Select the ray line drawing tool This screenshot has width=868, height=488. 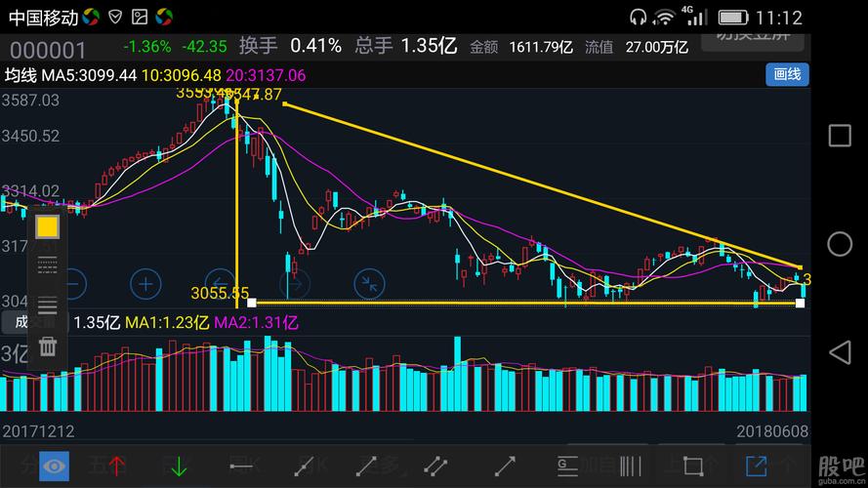[x=305, y=467]
